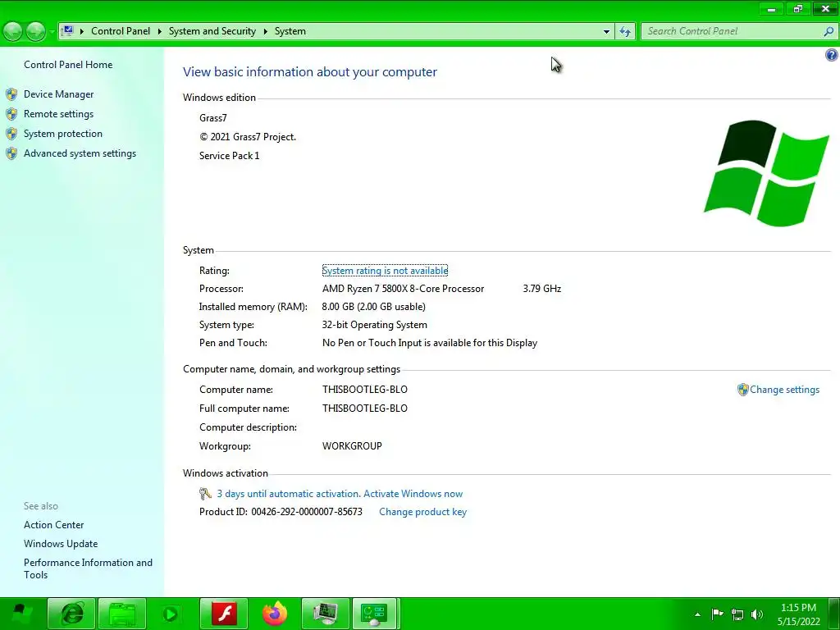Click 'System rating is not available' link

click(x=385, y=271)
